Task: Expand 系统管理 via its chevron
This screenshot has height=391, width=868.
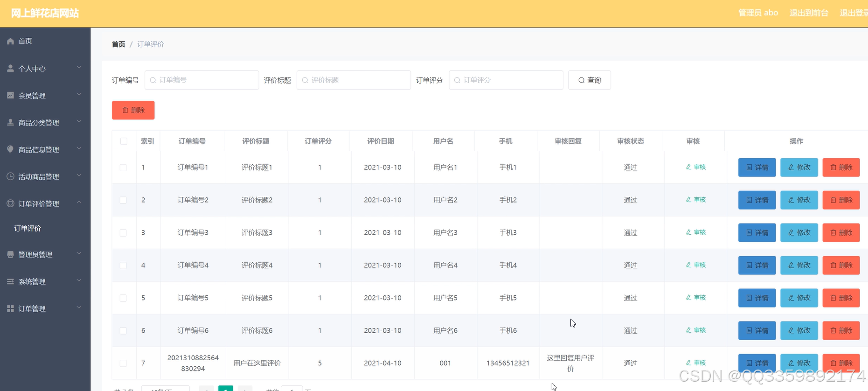Action: point(79,280)
